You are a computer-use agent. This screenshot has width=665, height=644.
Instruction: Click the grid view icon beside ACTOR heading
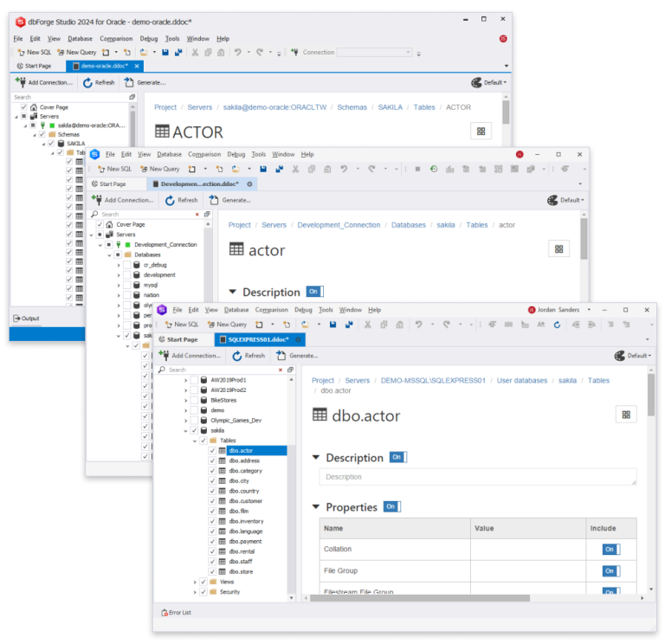click(481, 132)
